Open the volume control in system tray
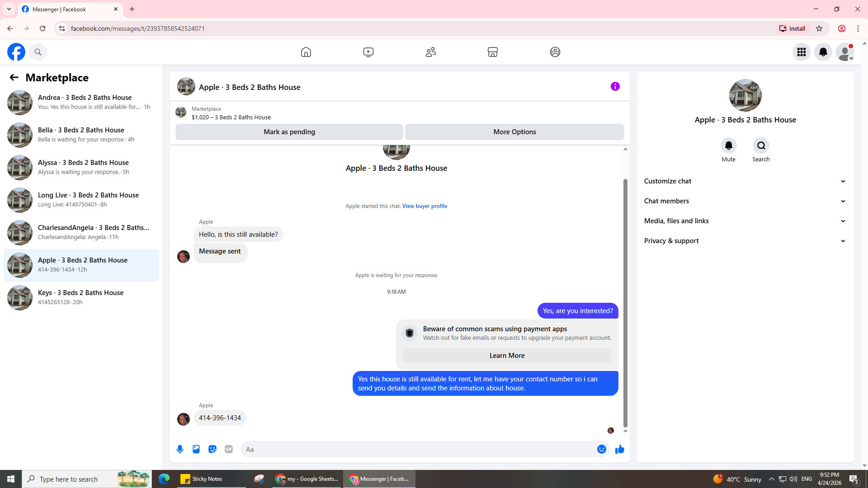 [793, 479]
